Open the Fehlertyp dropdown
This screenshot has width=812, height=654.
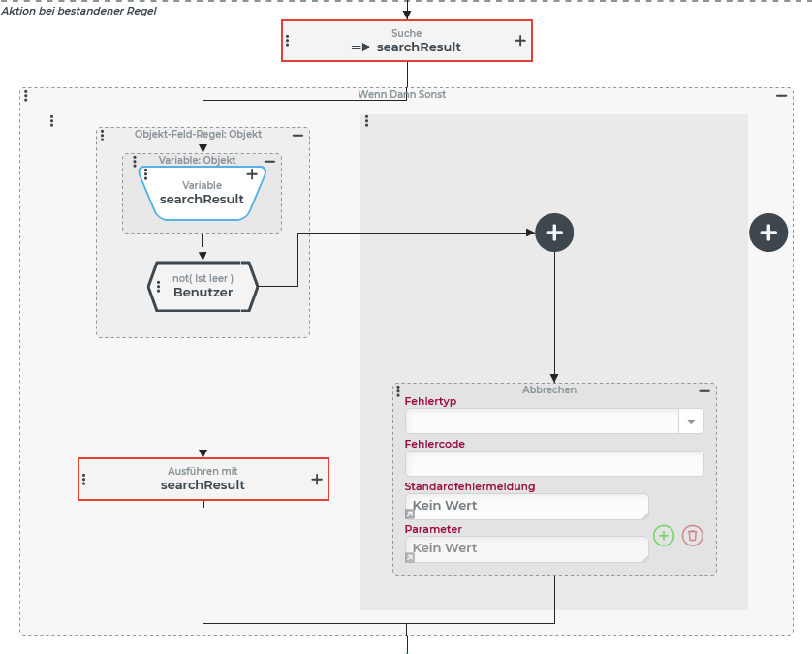point(691,421)
